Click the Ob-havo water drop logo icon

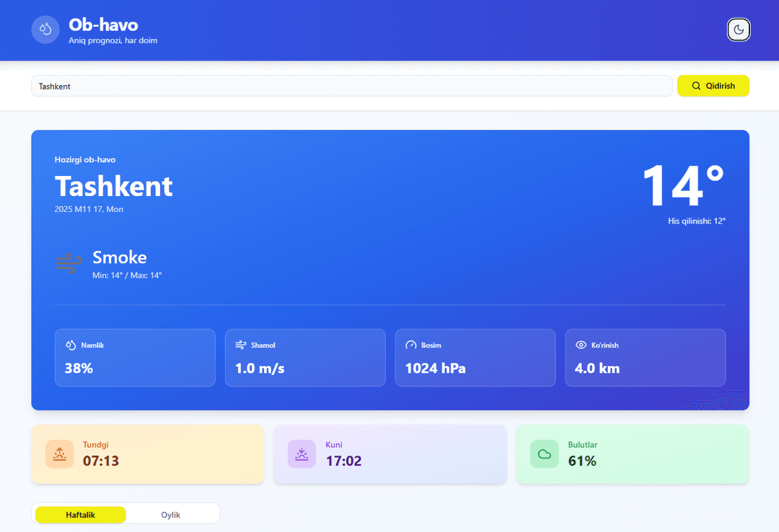pos(45,30)
